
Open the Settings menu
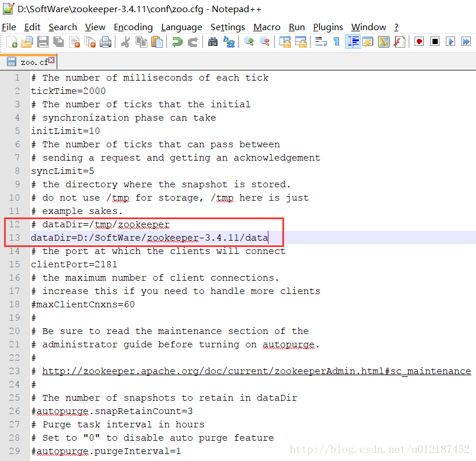228,27
